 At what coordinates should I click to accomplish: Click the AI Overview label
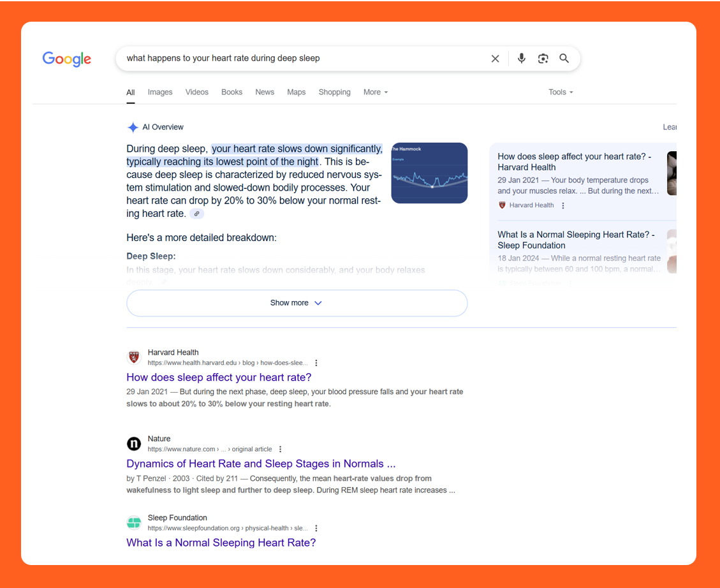pyautogui.click(x=163, y=127)
